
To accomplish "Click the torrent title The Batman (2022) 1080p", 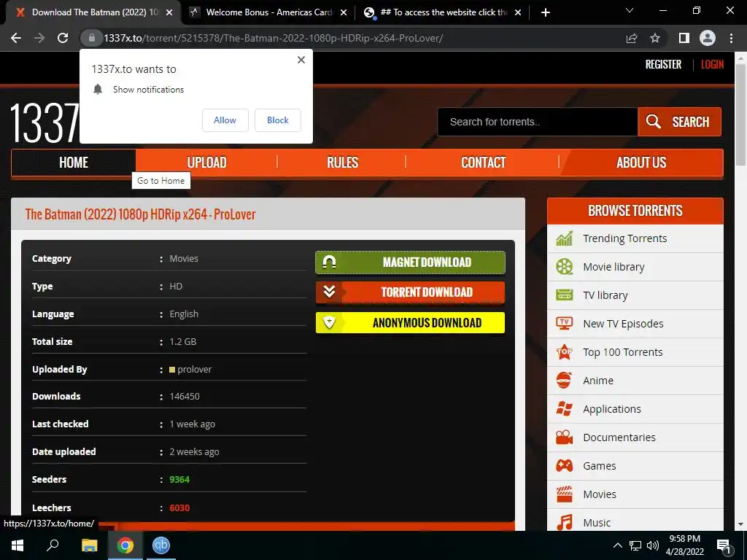I will (x=140, y=214).
